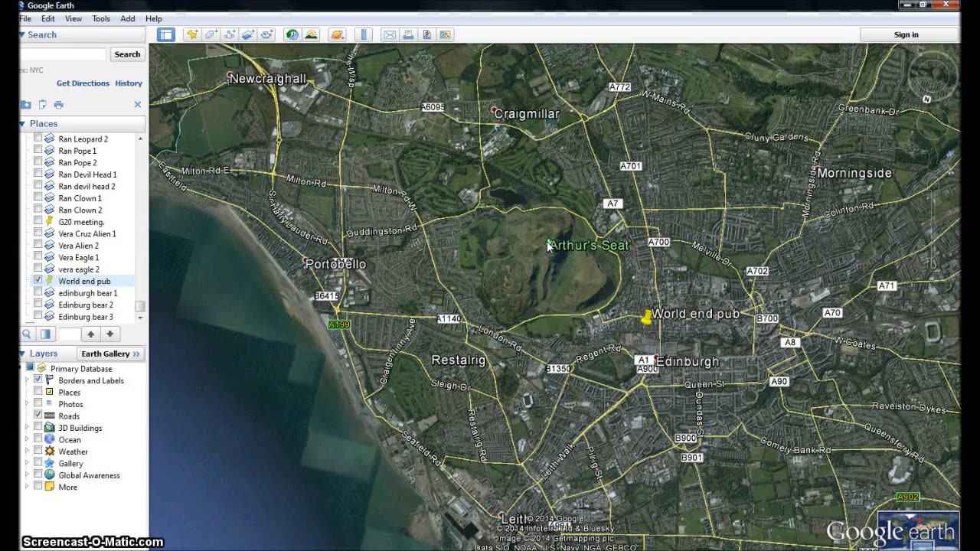Screen dimensions: 980x551
Task: Enable 3D Buildings layer checkbox
Action: (x=38, y=428)
